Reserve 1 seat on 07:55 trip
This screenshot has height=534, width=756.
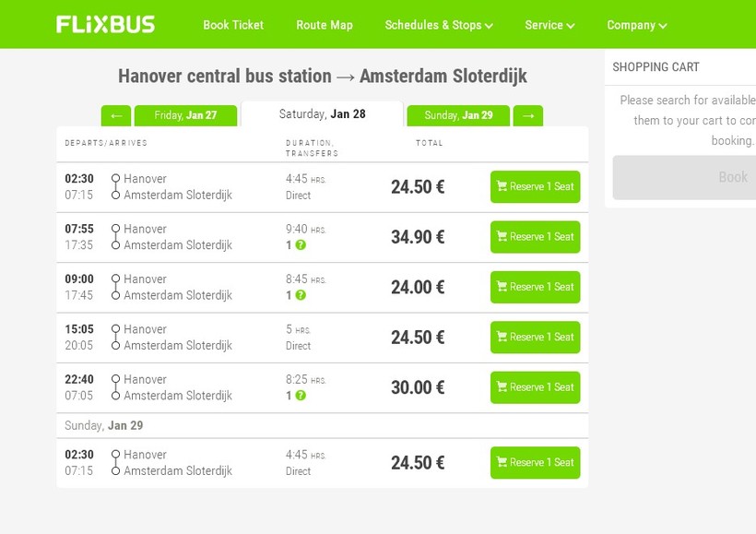click(x=535, y=237)
